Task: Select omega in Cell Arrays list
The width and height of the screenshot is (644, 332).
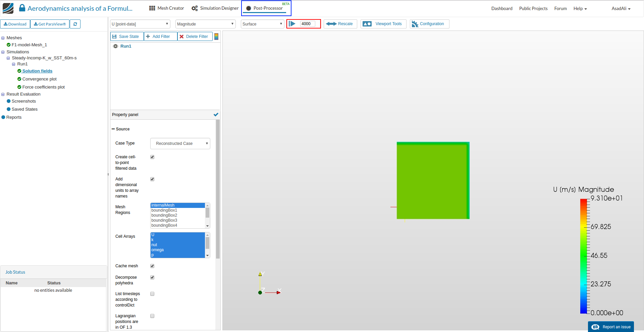Action: 178,250
